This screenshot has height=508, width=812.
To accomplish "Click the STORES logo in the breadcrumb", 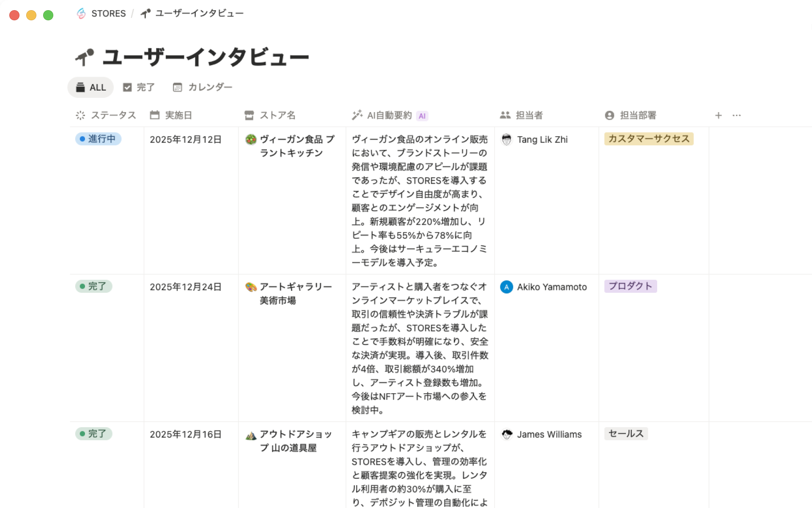I will [81, 13].
